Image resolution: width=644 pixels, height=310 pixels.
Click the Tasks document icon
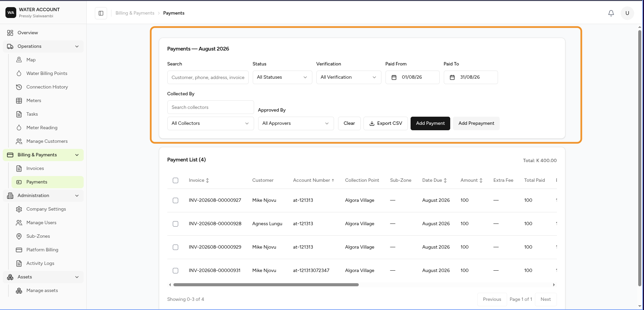[x=19, y=114]
